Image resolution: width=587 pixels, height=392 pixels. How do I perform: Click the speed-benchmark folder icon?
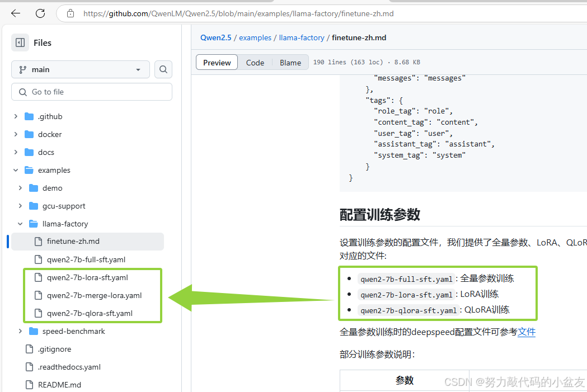point(34,331)
